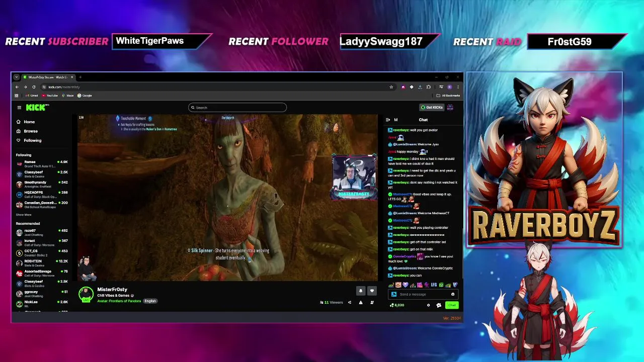Reload the Kick page

point(34,87)
